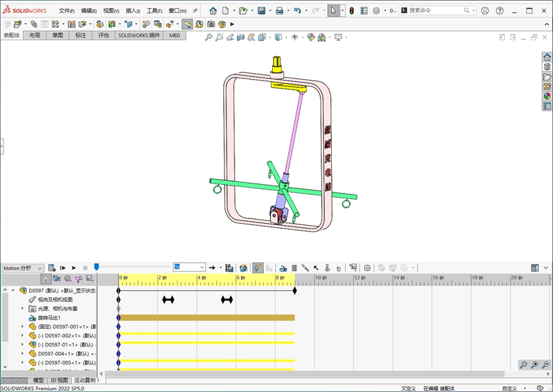Screen dimensions: 553x392
Task: Click the Print icon in top toolbar
Action: [279, 11]
